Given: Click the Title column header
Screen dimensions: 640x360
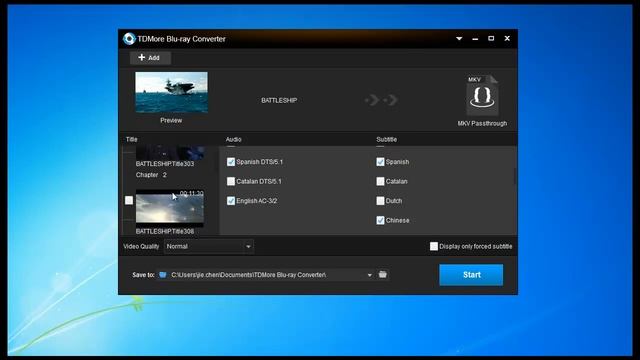Looking at the screenshot, I should [131, 140].
